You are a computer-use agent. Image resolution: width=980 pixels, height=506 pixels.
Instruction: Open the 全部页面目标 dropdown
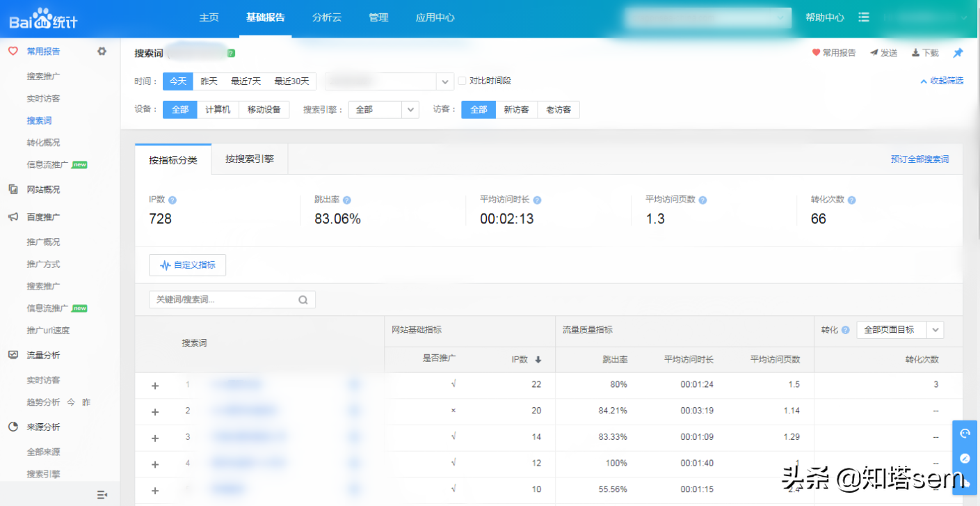coord(900,330)
